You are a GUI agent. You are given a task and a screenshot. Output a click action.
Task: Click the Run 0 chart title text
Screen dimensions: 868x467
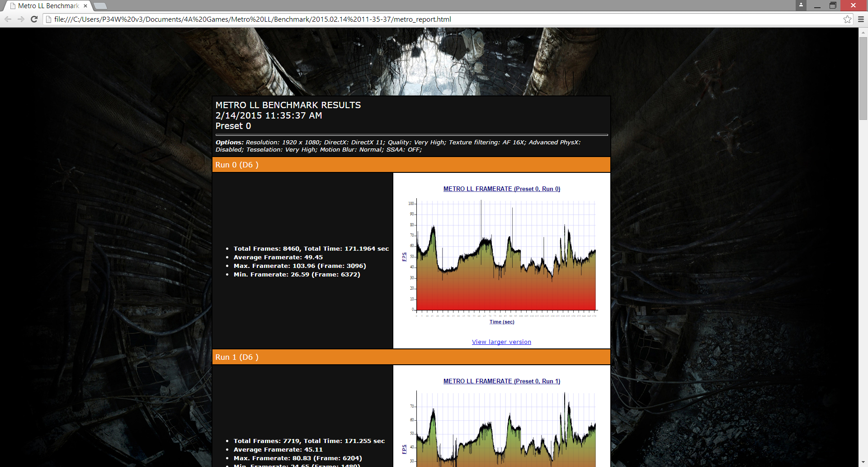pyautogui.click(x=501, y=189)
